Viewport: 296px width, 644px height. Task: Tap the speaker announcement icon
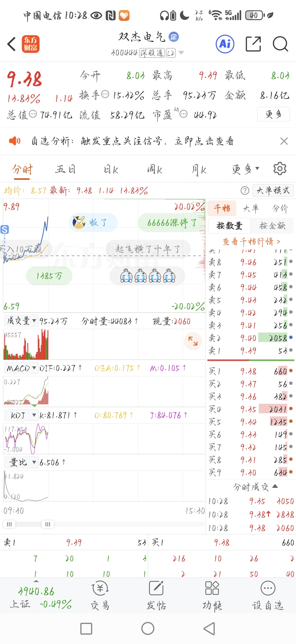click(15, 141)
